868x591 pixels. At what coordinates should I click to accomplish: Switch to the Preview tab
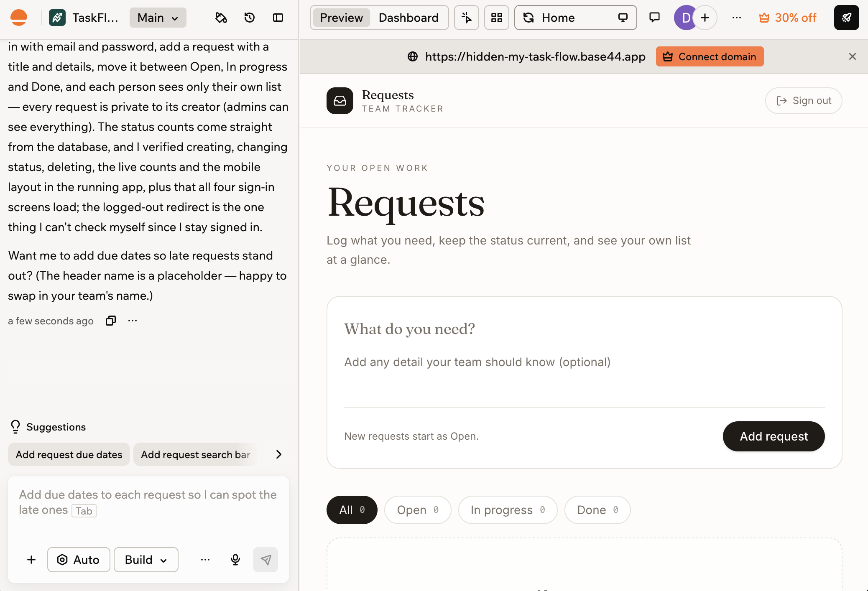pyautogui.click(x=341, y=18)
